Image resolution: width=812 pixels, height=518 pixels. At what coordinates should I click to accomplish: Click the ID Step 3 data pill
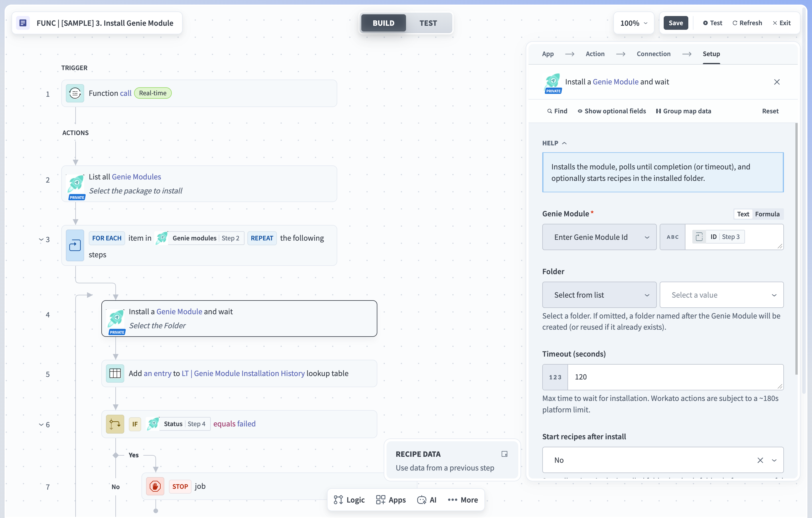coord(719,237)
